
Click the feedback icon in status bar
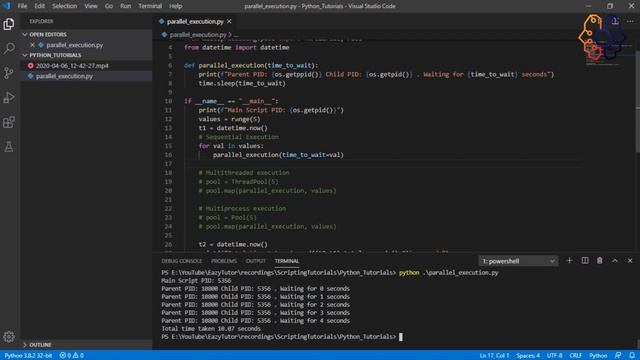point(618,356)
